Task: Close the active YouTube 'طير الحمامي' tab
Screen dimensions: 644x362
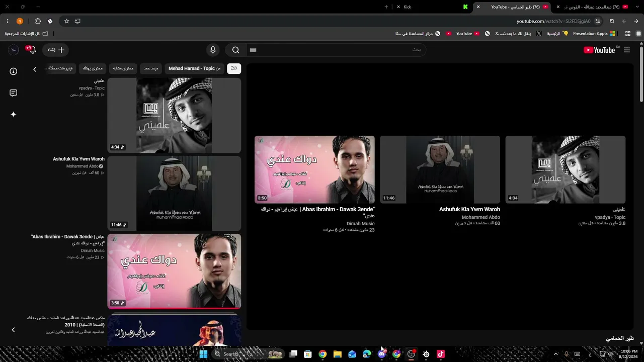Action: click(x=478, y=7)
